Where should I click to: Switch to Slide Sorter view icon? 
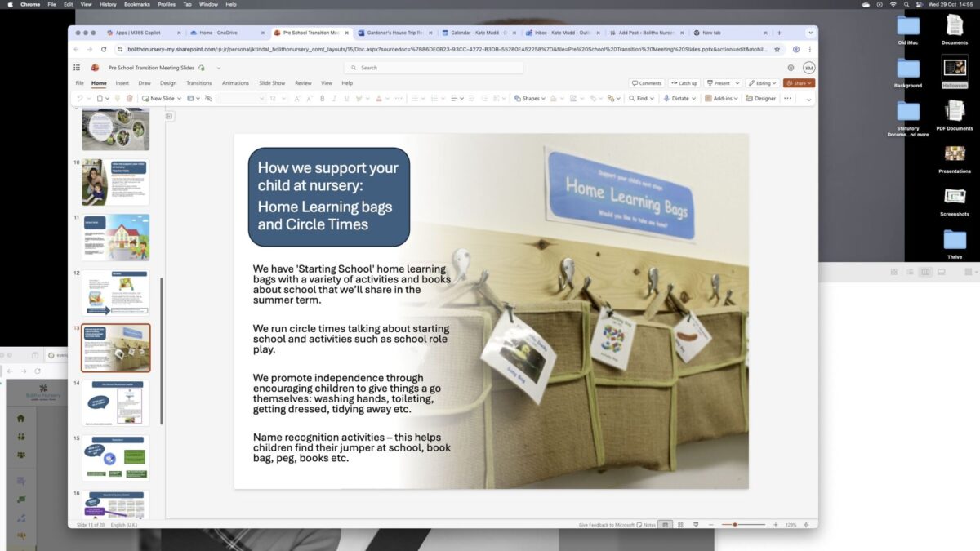click(x=679, y=525)
